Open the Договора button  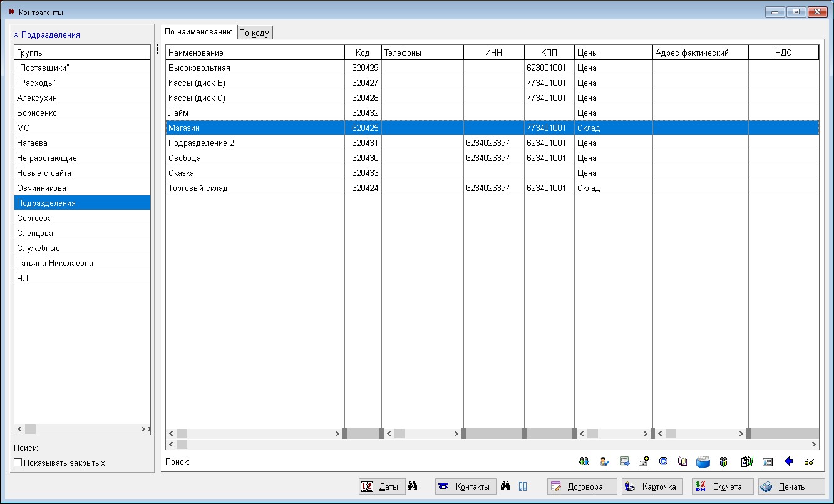pos(582,486)
